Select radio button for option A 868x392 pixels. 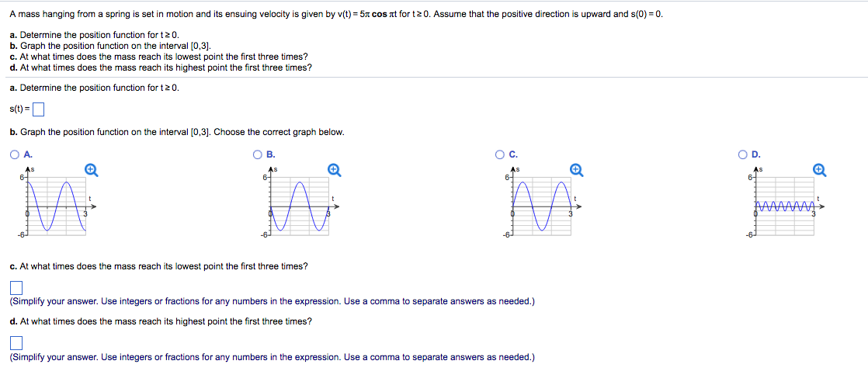tap(15, 154)
